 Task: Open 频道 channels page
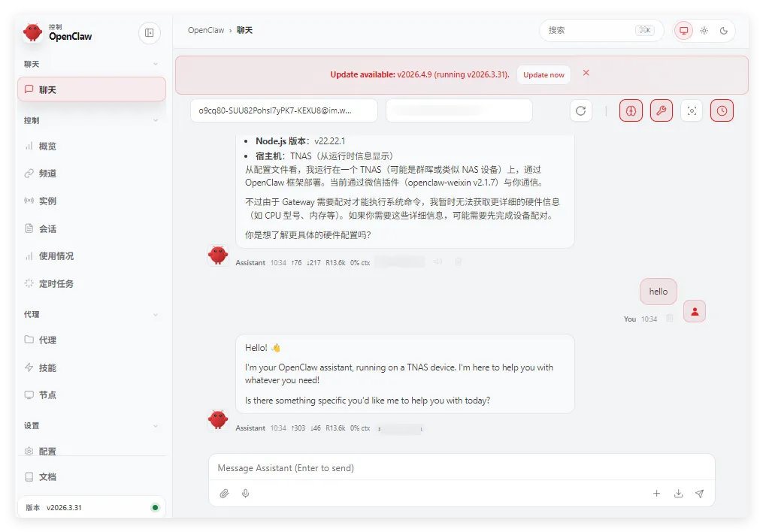(x=92, y=173)
